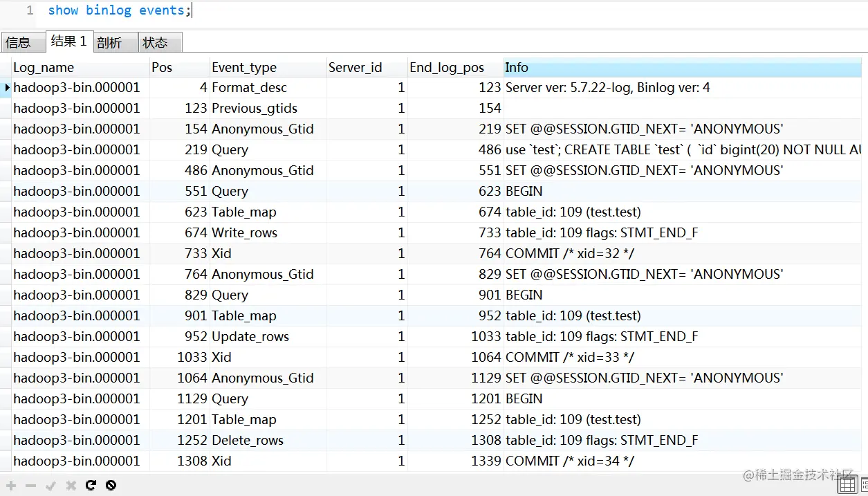The height and width of the screenshot is (496, 868).
Task: Select the 结果 1 tab
Action: click(x=68, y=41)
